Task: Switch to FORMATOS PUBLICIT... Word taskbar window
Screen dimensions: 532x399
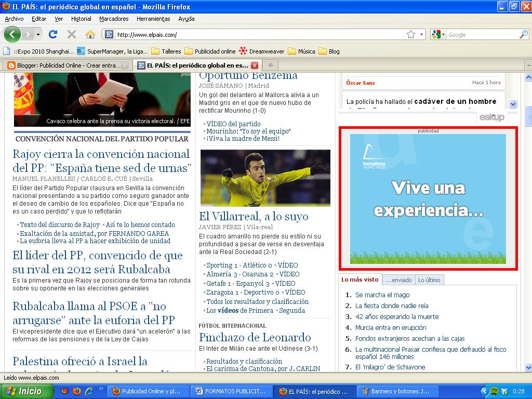Action: pos(231,391)
